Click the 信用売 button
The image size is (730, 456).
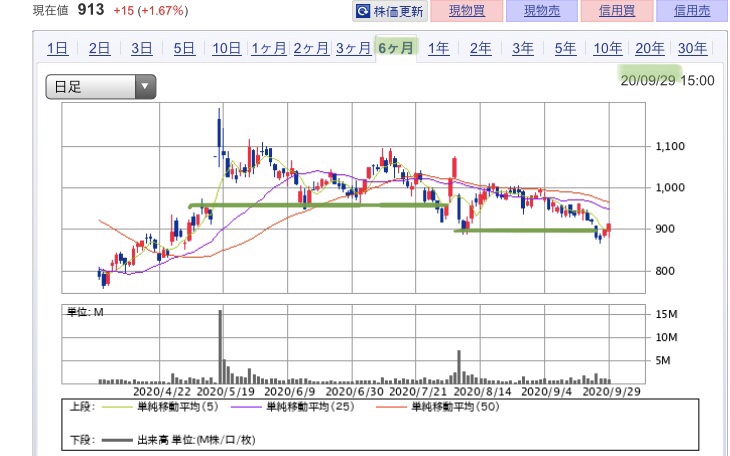(692, 11)
